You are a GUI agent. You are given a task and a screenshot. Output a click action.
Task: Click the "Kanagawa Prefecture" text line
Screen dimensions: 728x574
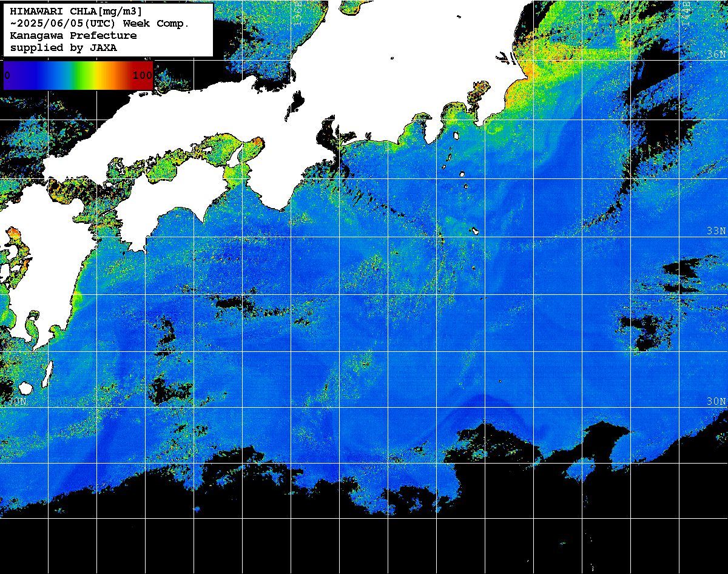[x=73, y=35]
